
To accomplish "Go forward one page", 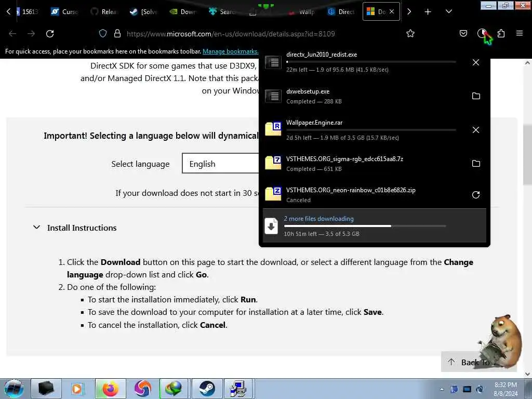I will (x=31, y=34).
